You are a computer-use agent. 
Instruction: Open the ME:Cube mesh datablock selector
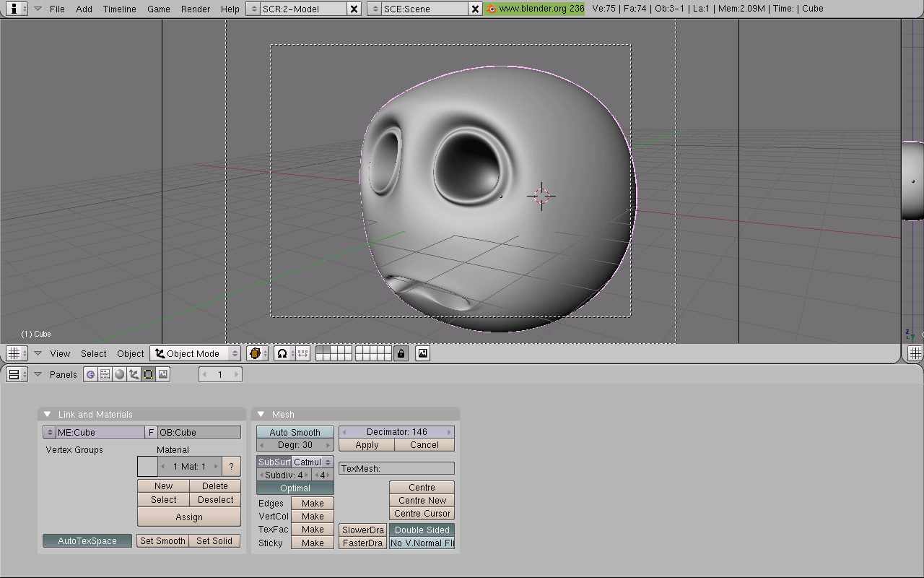49,433
